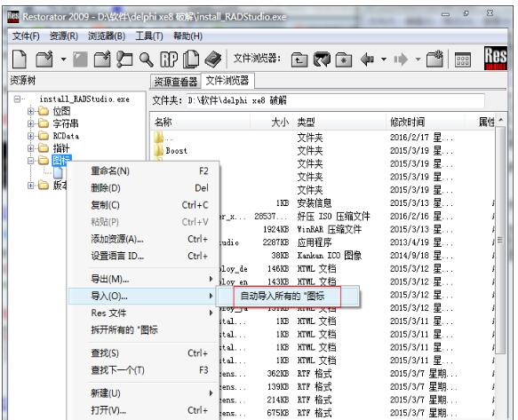The width and height of the screenshot is (518, 420).
Task: Open the 浏览器(B) menu
Action: point(107,36)
